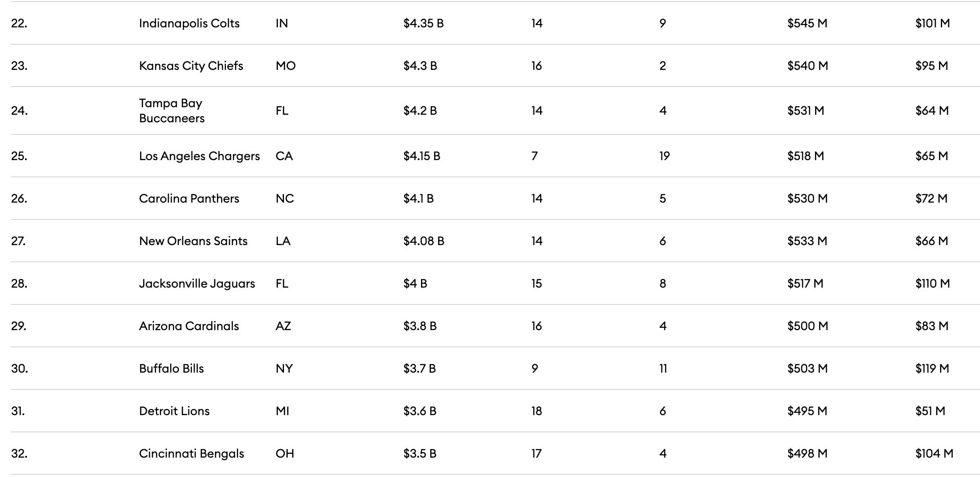Click the $3.5 B Bengals valuation
Image resolution: width=980 pixels, height=477 pixels.
coord(420,453)
